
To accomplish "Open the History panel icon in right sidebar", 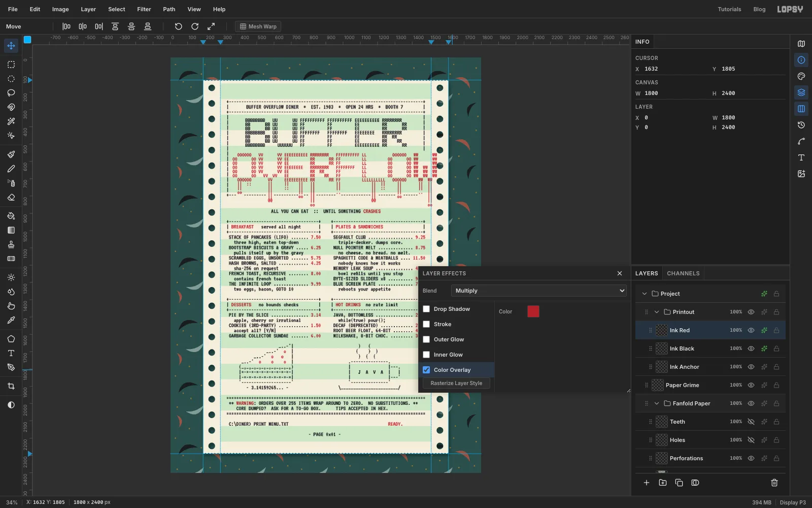I will click(x=801, y=125).
